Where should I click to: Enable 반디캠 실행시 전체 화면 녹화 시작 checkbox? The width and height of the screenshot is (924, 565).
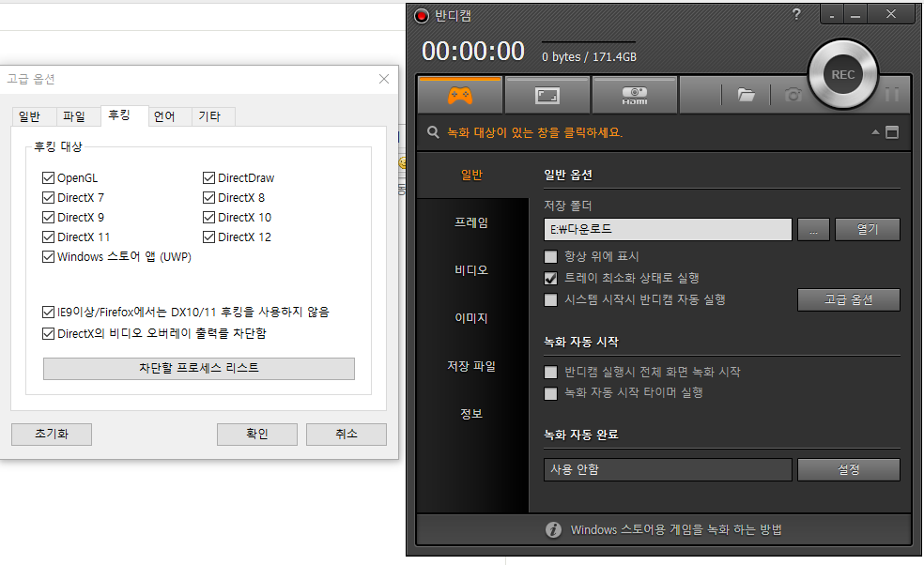(550, 372)
